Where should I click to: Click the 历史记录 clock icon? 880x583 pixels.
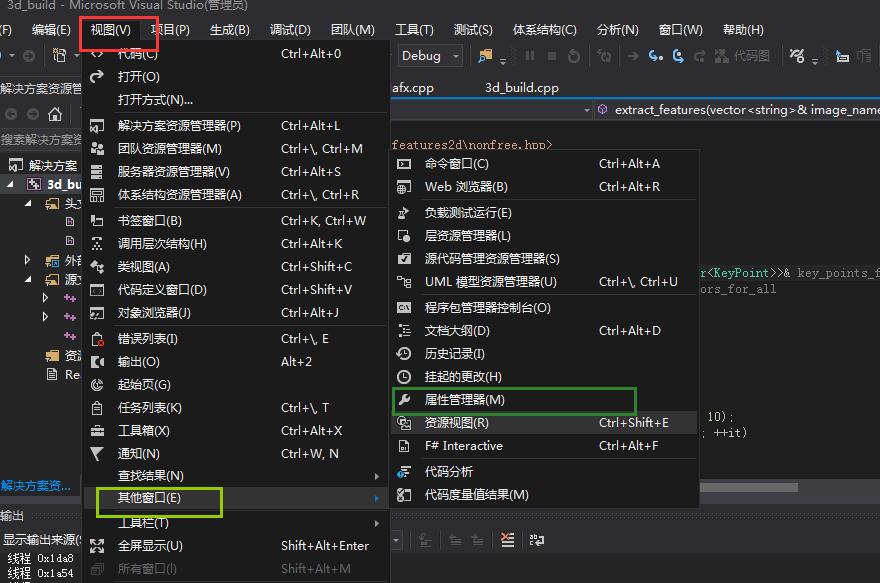tap(404, 354)
